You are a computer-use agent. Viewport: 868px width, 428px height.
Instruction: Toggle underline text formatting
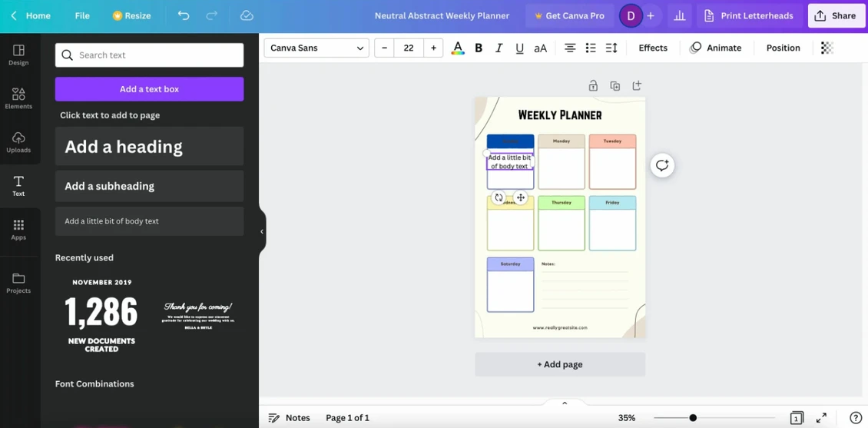point(519,48)
